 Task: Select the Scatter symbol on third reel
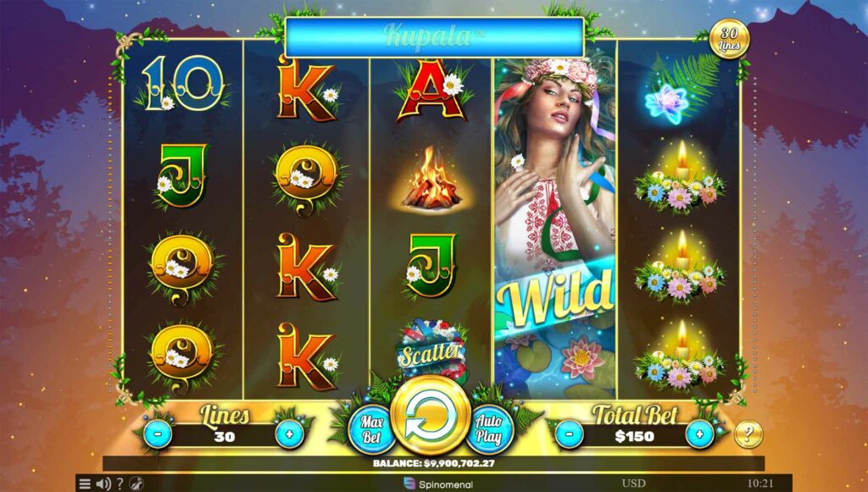coord(430,352)
